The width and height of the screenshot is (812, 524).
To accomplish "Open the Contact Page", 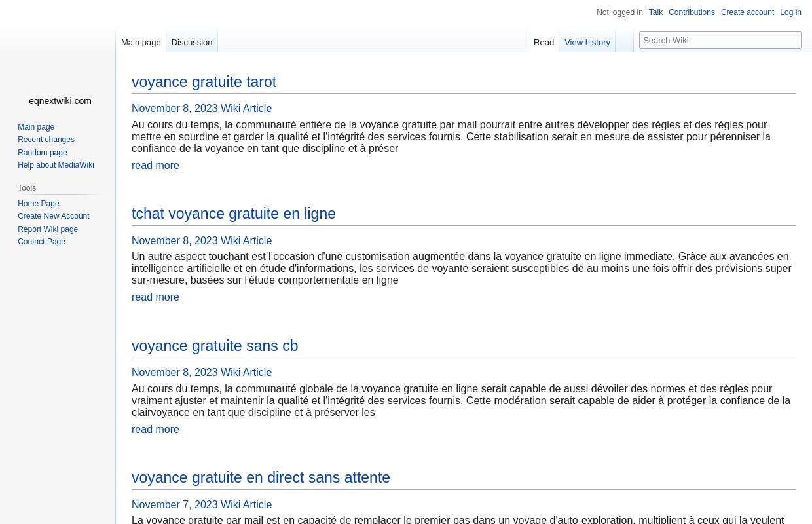I will [41, 242].
